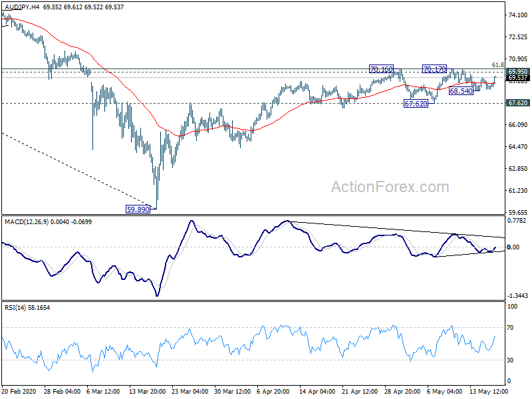Click the ActionForex.com watermark
The width and height of the screenshot is (532, 399).
(x=390, y=187)
